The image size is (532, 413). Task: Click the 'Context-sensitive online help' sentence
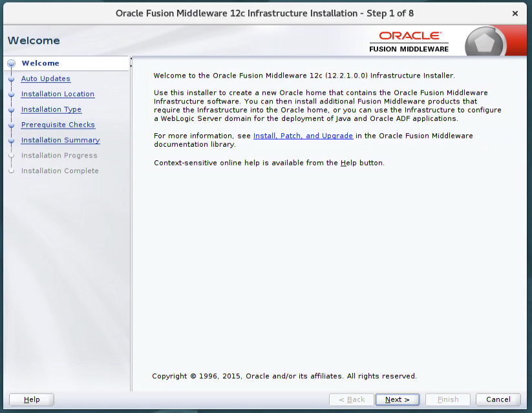coord(269,163)
